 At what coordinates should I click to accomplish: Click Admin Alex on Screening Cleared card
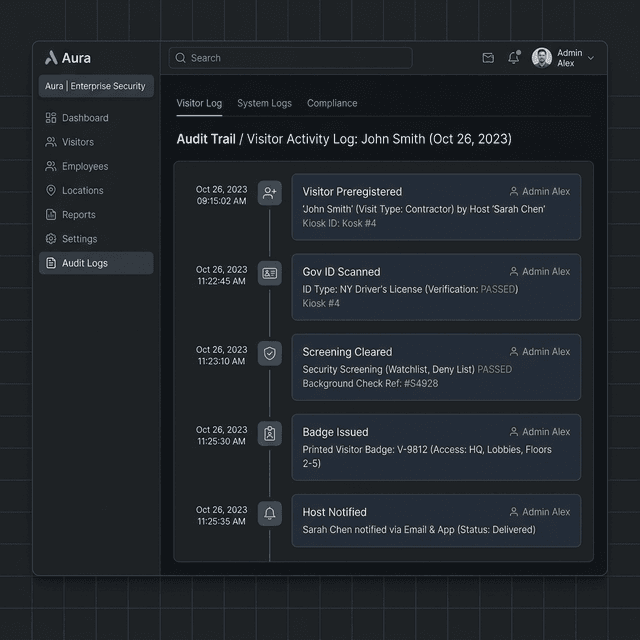pos(540,351)
